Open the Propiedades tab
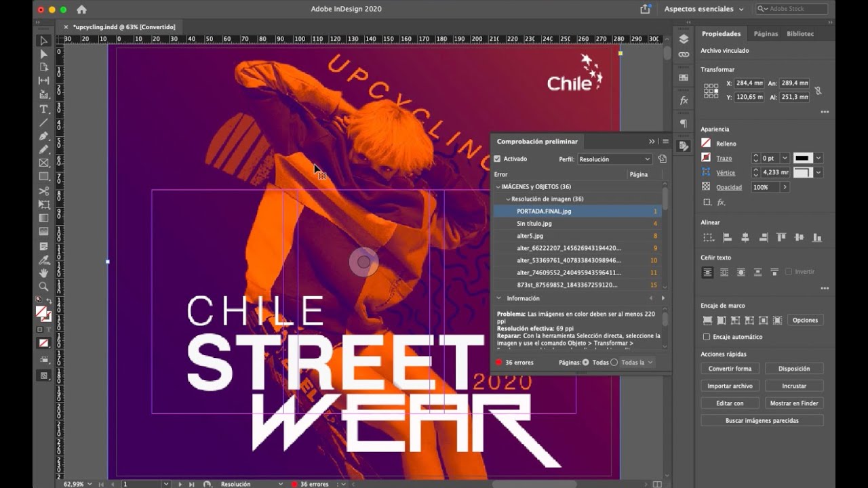The width and height of the screenshot is (868, 488). click(721, 34)
